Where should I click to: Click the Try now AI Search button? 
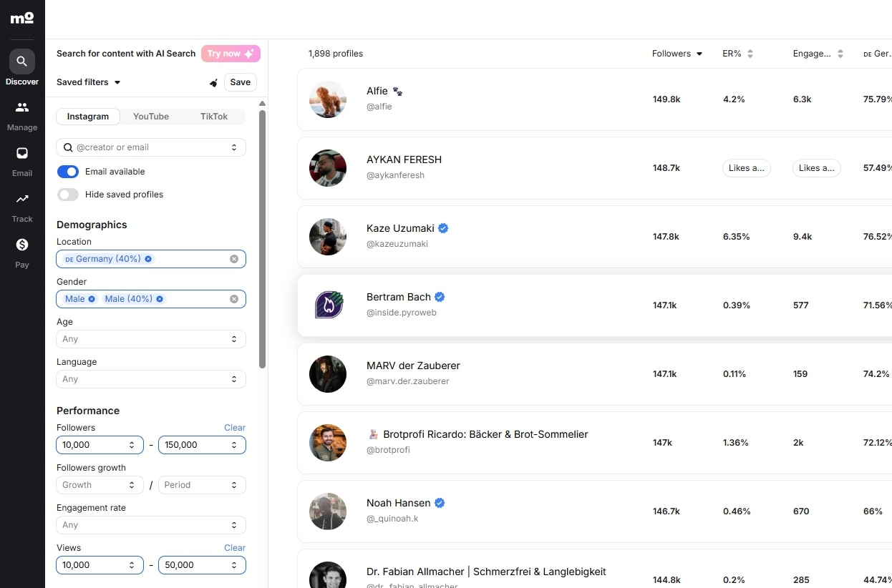click(230, 54)
